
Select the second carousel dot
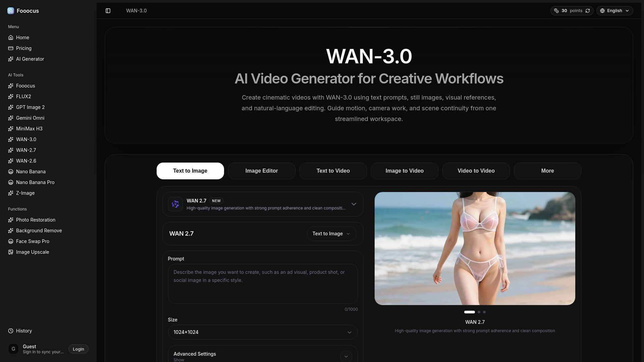click(479, 312)
